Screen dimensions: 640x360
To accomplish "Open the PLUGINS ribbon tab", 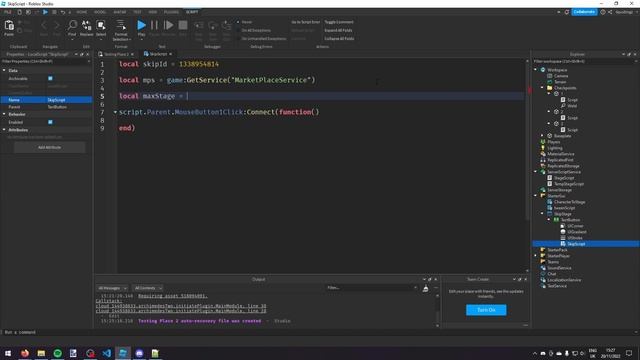I will pyautogui.click(x=171, y=12).
